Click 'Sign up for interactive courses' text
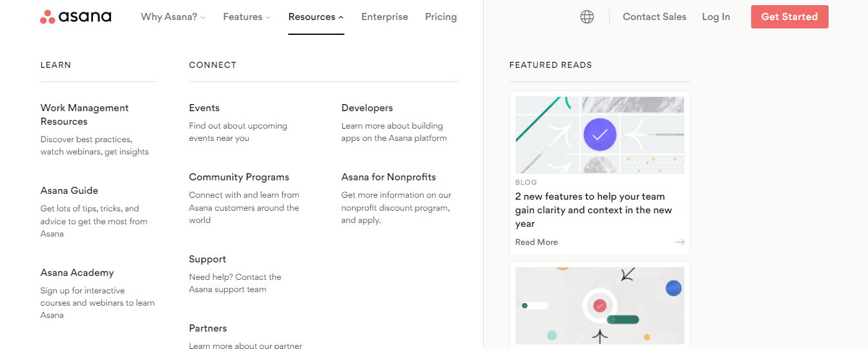Image resolution: width=868 pixels, height=349 pixels. click(x=98, y=303)
